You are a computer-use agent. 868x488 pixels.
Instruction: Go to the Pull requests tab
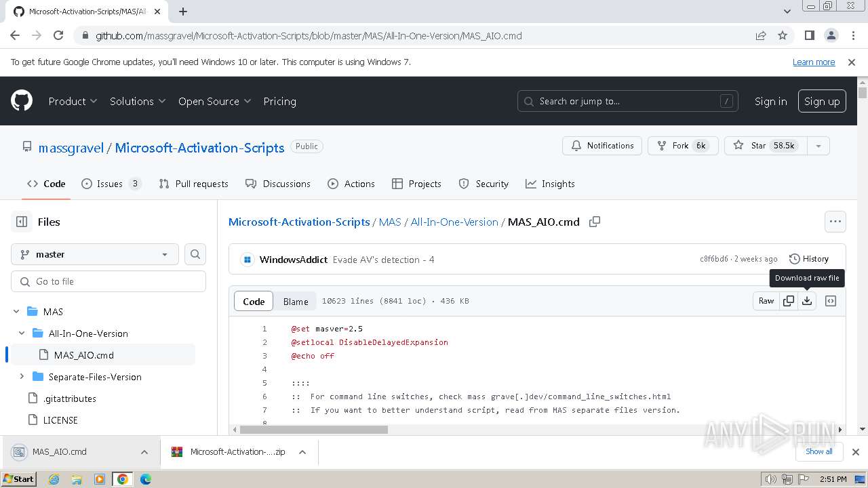click(x=193, y=184)
